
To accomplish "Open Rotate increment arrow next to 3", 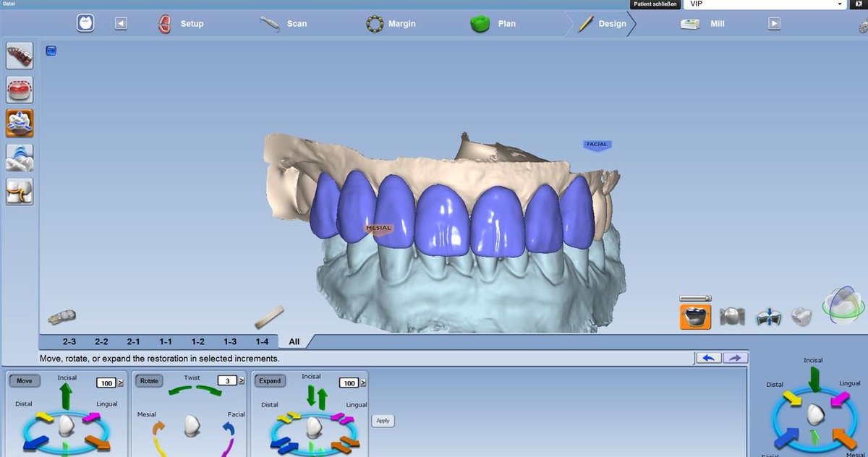I will [241, 380].
